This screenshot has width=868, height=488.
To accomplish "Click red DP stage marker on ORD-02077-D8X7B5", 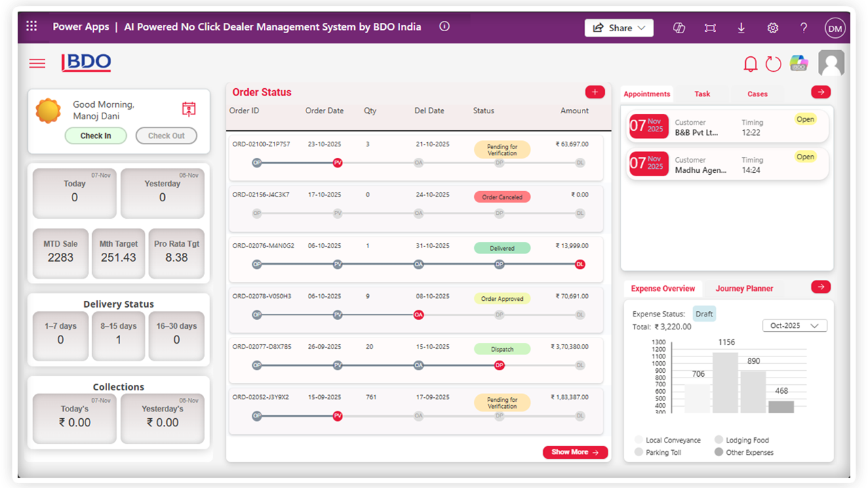I will point(499,365).
